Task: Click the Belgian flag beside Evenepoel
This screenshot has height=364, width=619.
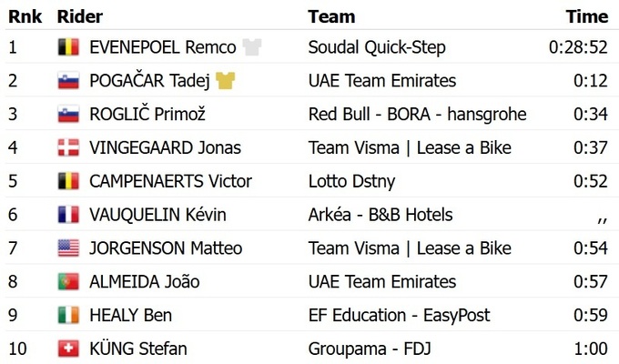Action: [x=68, y=47]
